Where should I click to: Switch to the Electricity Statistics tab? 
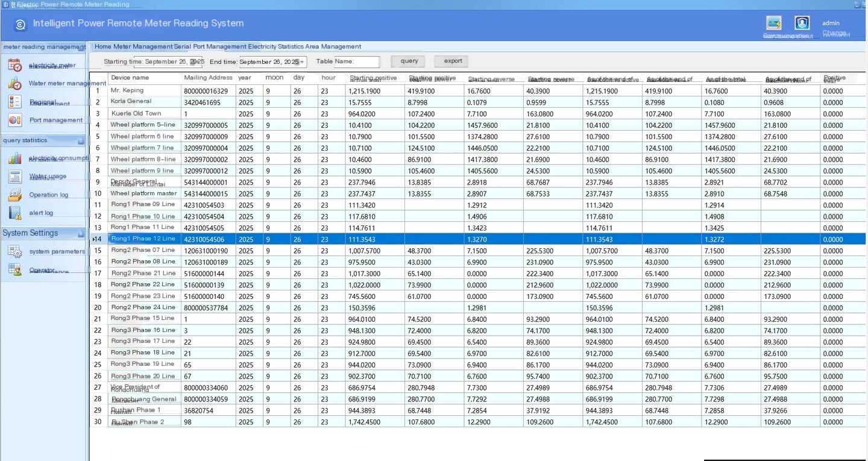pos(276,46)
